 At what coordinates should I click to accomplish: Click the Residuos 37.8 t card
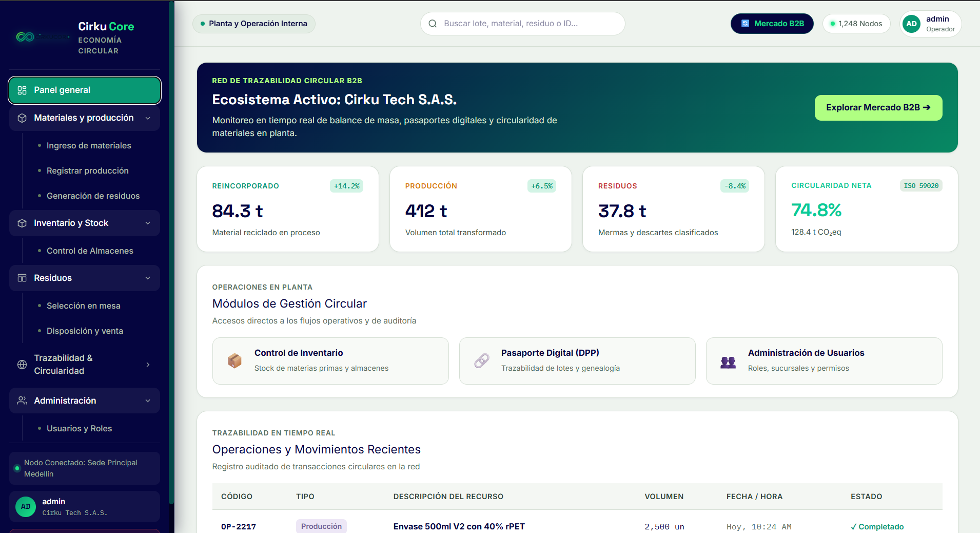pyautogui.click(x=674, y=209)
